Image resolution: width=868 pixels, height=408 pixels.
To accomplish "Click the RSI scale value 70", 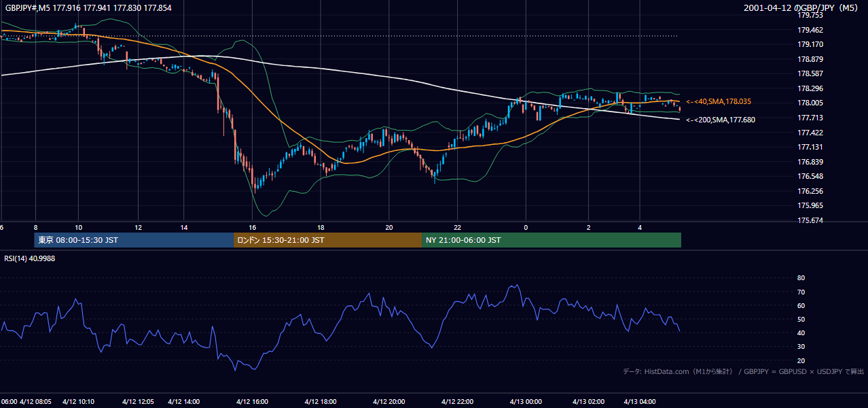I will click(x=801, y=292).
